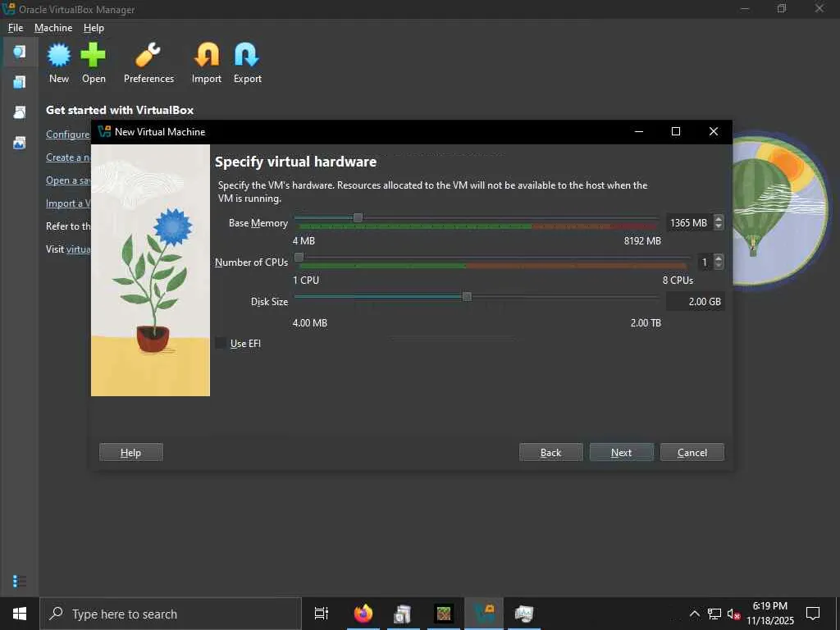The width and height of the screenshot is (840, 630).
Task: Click the Base Memory 1365 MB field
Action: [x=689, y=223]
